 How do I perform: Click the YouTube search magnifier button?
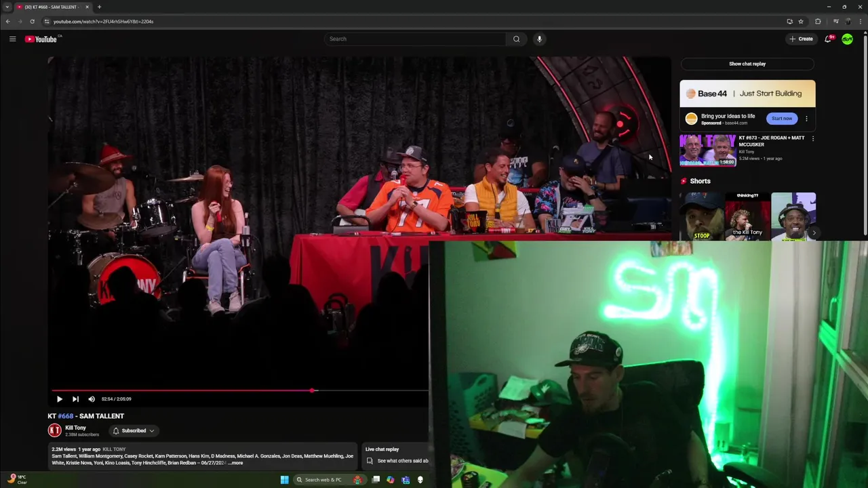pyautogui.click(x=516, y=39)
